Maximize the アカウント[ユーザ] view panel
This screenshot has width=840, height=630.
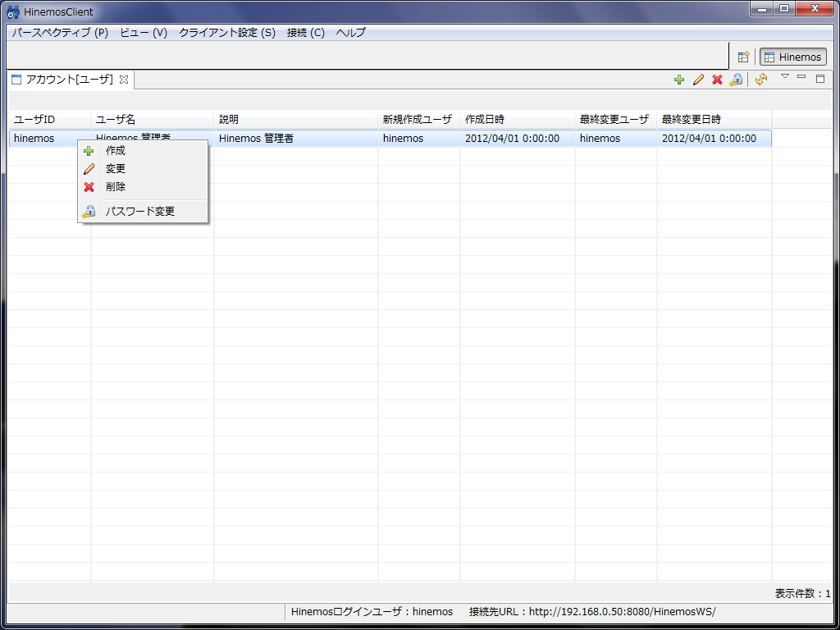[x=820, y=79]
